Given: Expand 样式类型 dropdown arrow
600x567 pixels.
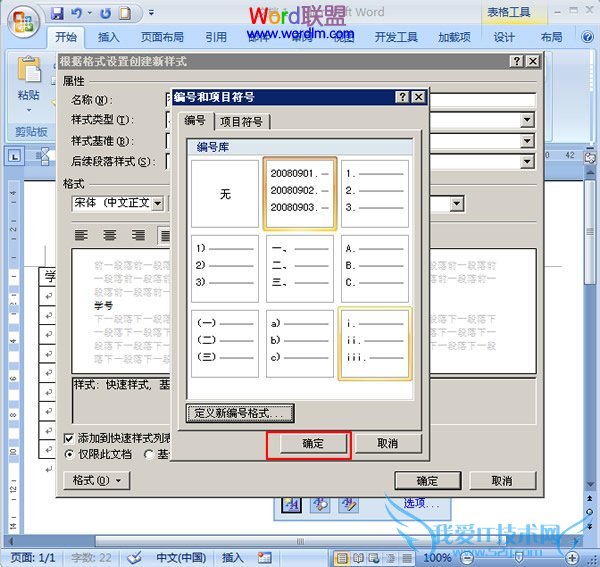Looking at the screenshot, I should coord(527,120).
